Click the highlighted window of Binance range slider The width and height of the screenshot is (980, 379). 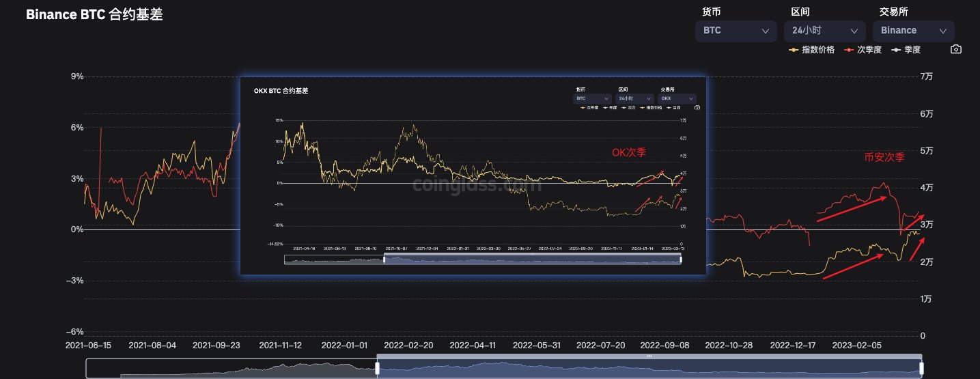(649, 367)
